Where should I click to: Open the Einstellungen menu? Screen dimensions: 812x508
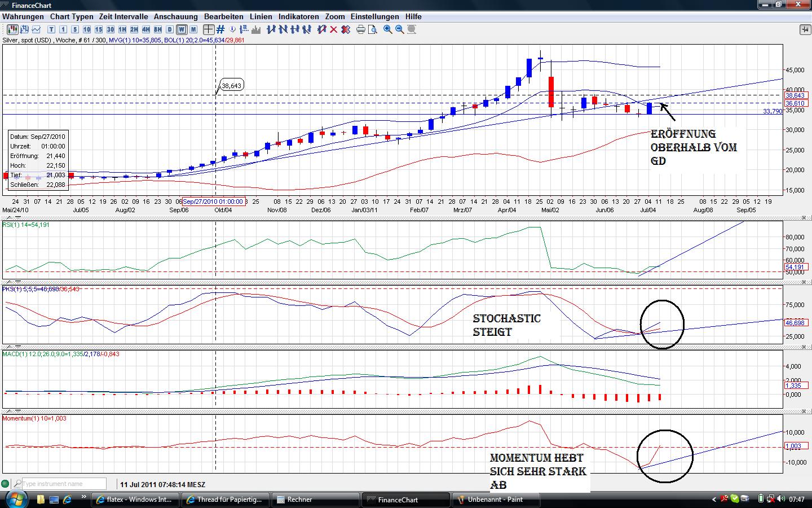tap(375, 17)
